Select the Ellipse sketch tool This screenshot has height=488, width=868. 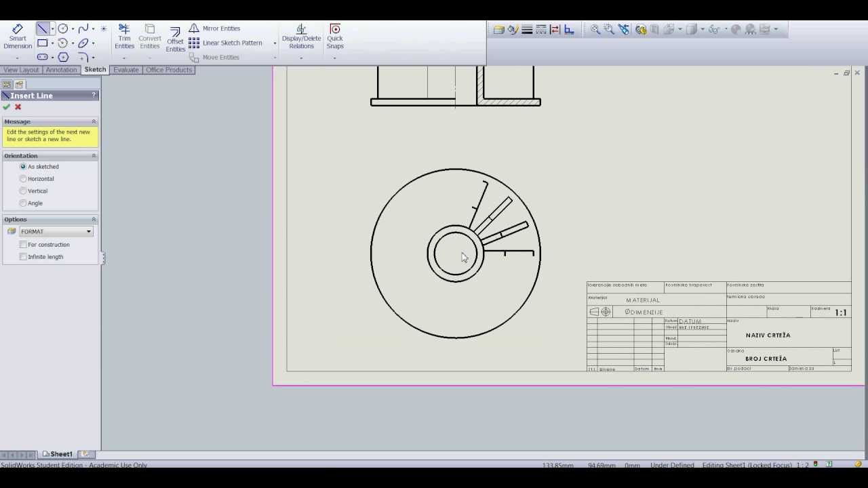(x=83, y=43)
